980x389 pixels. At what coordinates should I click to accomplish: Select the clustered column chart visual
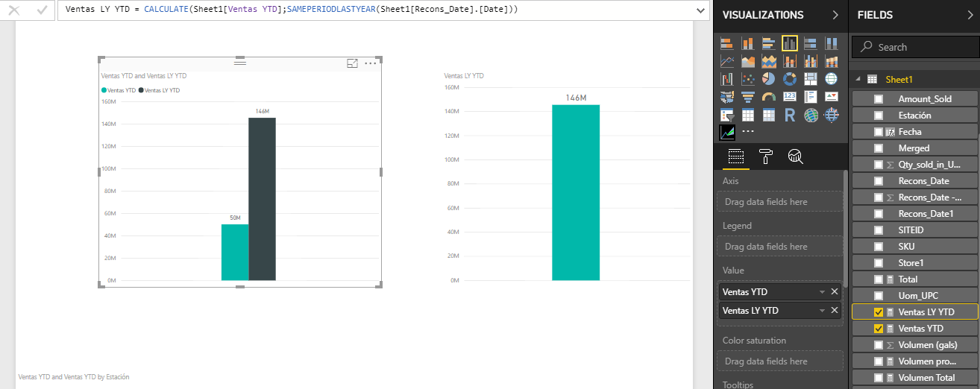[x=790, y=43]
